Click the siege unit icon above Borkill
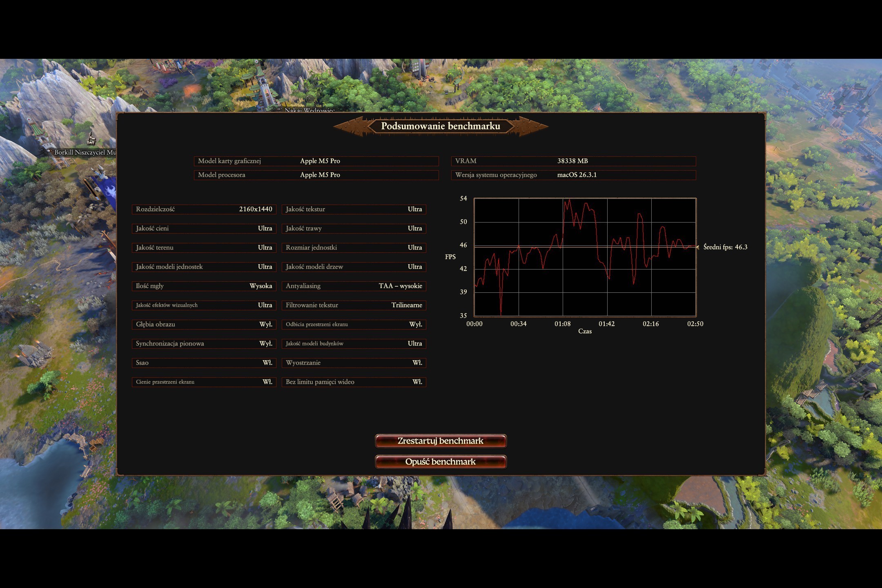 pos(91,139)
